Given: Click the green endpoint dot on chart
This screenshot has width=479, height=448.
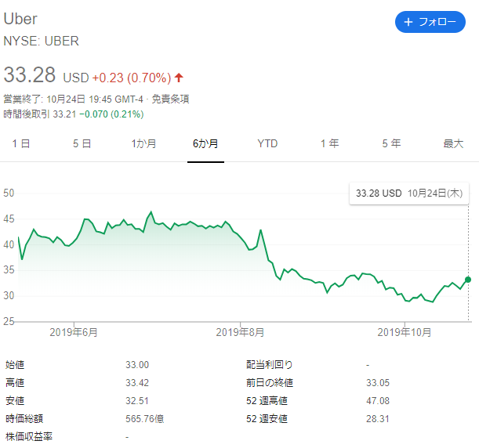Looking at the screenshot, I should (x=468, y=280).
